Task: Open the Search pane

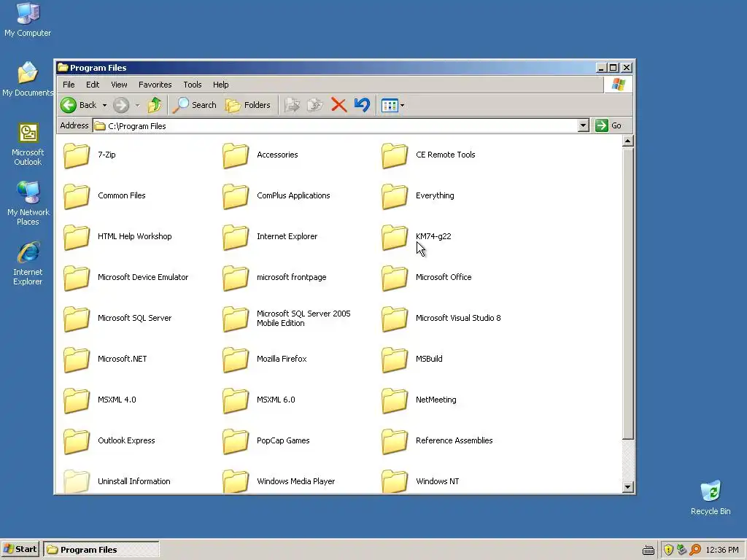Action: pos(194,105)
